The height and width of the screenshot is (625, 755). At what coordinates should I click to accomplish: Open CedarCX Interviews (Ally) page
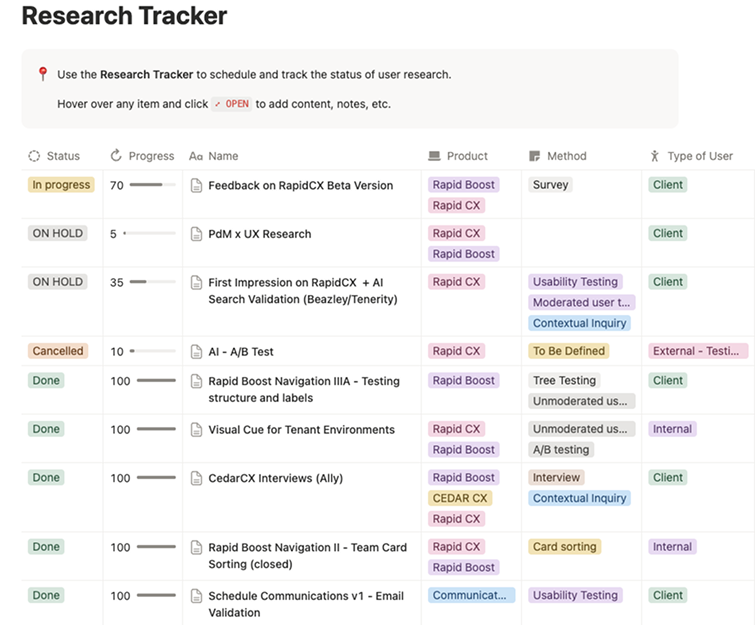275,478
